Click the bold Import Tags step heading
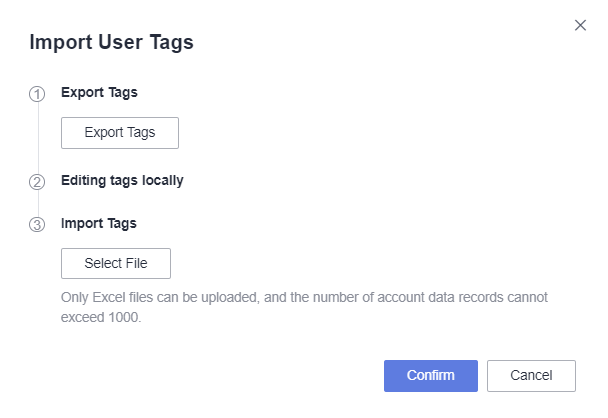The image size is (608, 418). (99, 224)
